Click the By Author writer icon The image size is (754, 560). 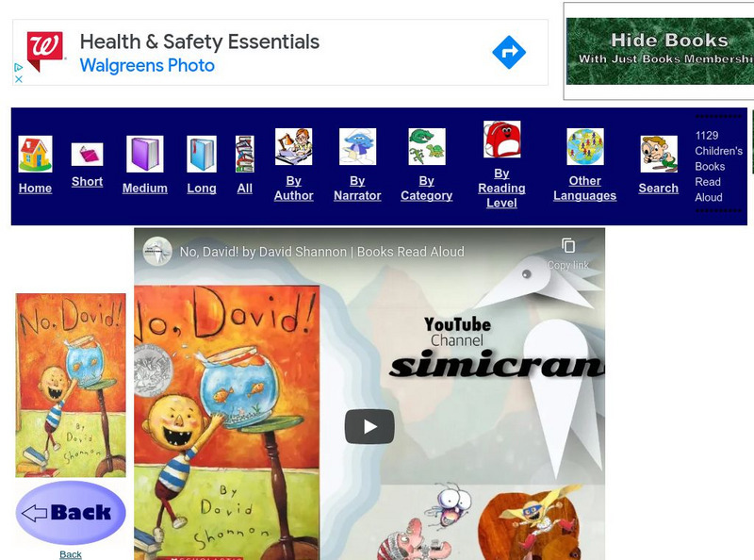click(293, 147)
